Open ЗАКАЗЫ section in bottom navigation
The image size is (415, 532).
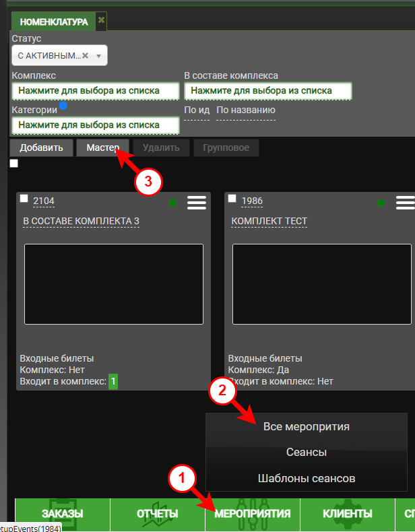(x=63, y=514)
